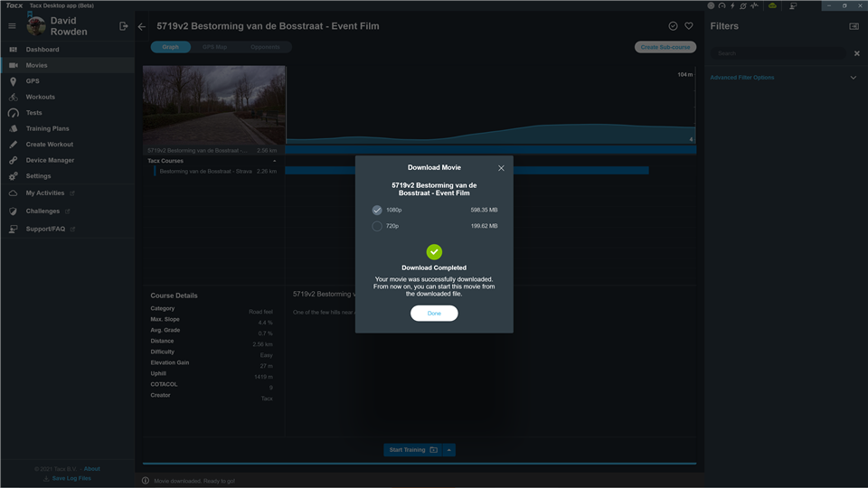Image resolution: width=868 pixels, height=488 pixels.
Task: Click the trainer connection icon in the title bar
Action: [793, 5]
